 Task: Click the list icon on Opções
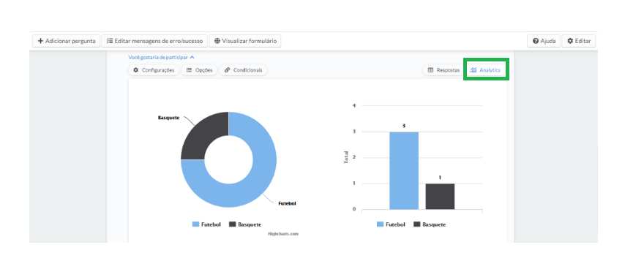click(190, 70)
